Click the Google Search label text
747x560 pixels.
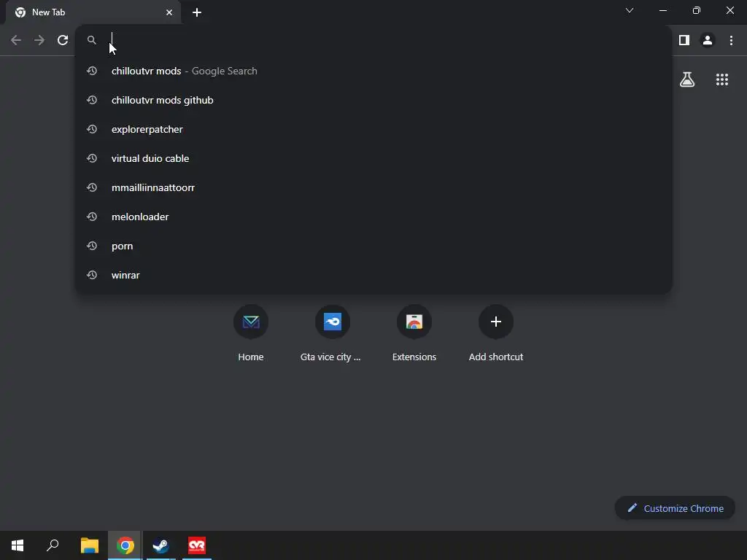click(225, 71)
